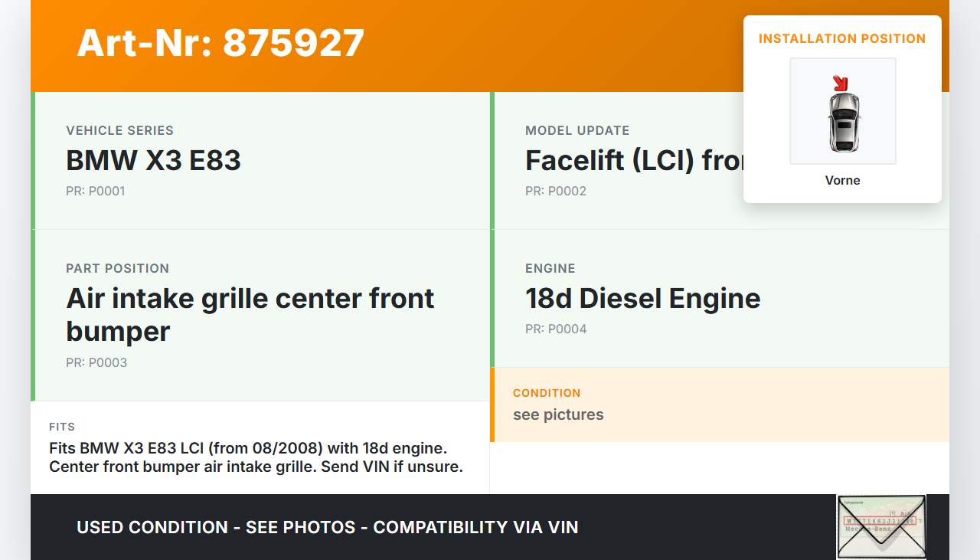Select Air intake grille center front bumper
This screenshot has height=560, width=980.
click(x=250, y=314)
